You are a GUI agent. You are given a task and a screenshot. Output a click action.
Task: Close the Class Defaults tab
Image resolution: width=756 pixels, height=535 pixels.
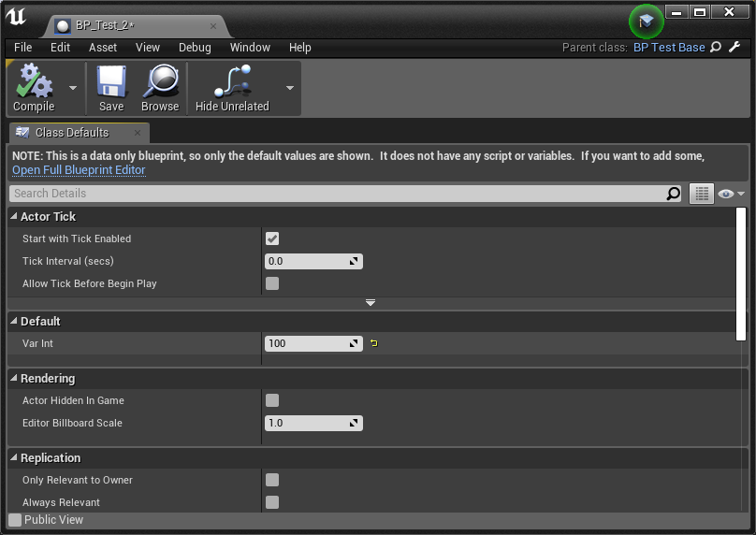138,133
